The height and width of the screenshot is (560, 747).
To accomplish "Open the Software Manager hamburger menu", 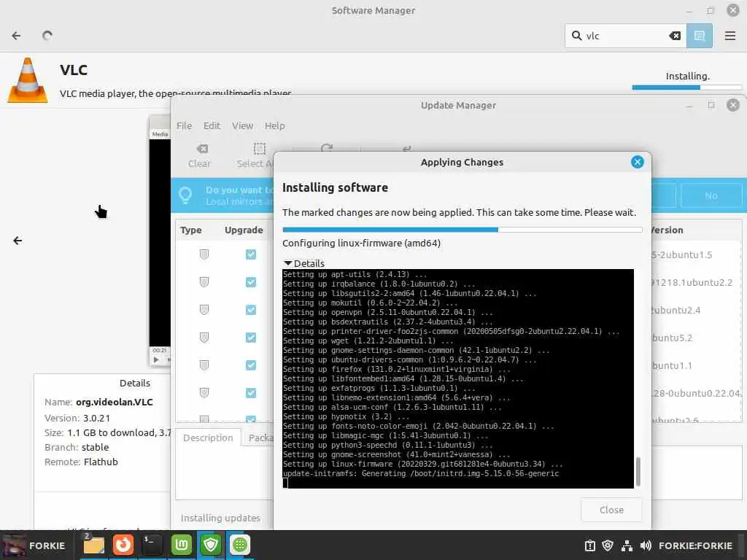I will coord(729,36).
